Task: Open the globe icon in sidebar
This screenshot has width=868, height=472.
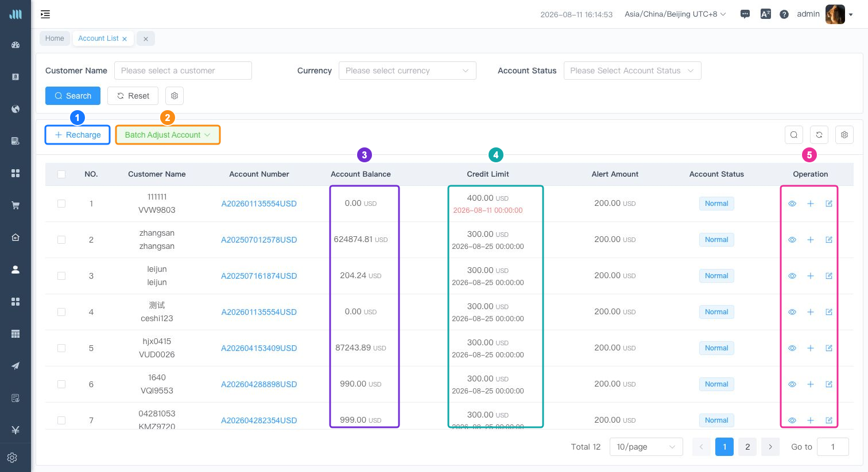Action: [15, 109]
